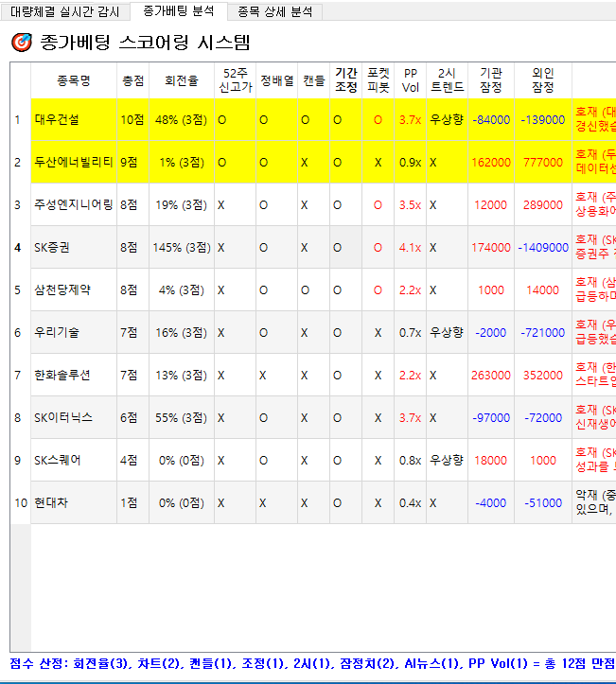The width and height of the screenshot is (616, 684).
Task: Click row header number 4
Action: [21, 247]
